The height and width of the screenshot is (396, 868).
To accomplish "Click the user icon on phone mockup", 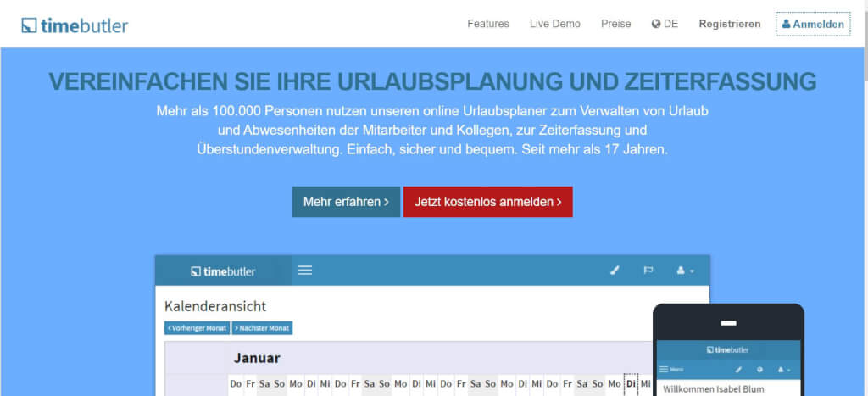I will [783, 370].
